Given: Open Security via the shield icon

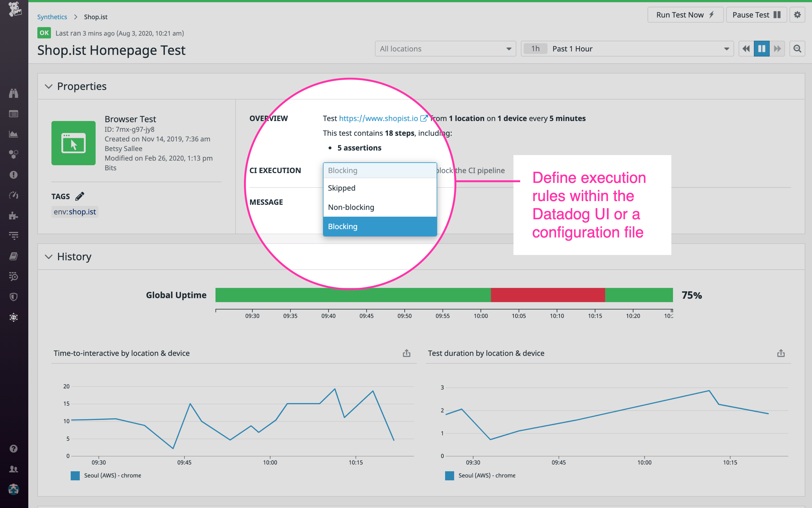Looking at the screenshot, I should (x=13, y=296).
